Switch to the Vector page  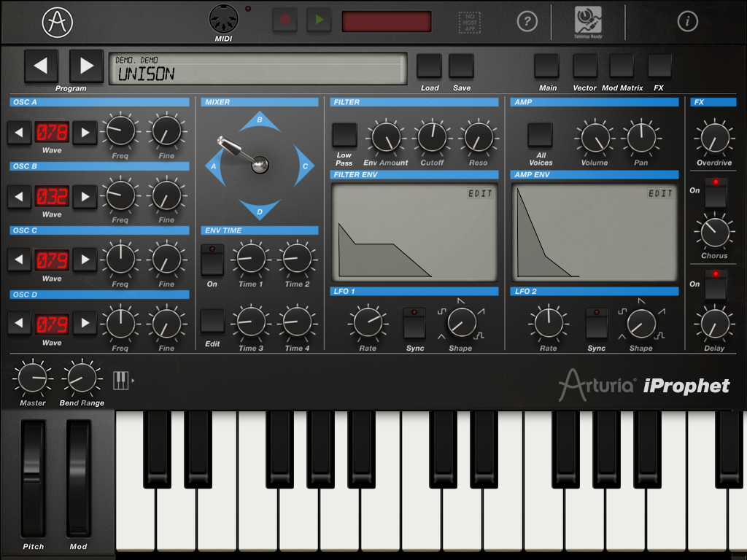[585, 66]
